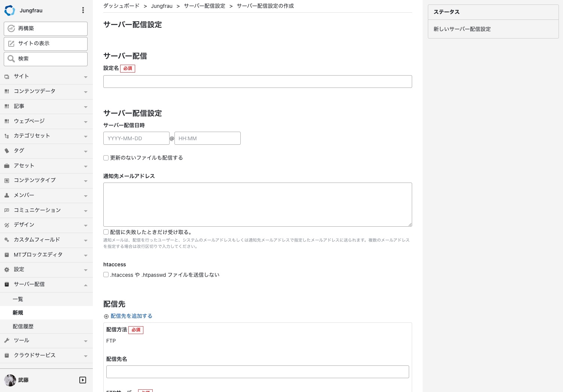Viewport: 563px width, 392px height.
Task: Click the メンバー person icon
Action: coord(7,195)
